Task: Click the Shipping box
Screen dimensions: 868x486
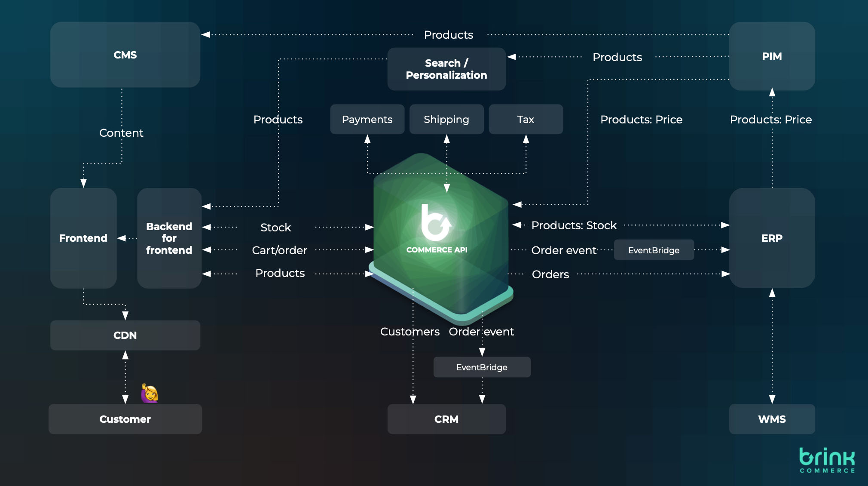Action: tap(446, 119)
